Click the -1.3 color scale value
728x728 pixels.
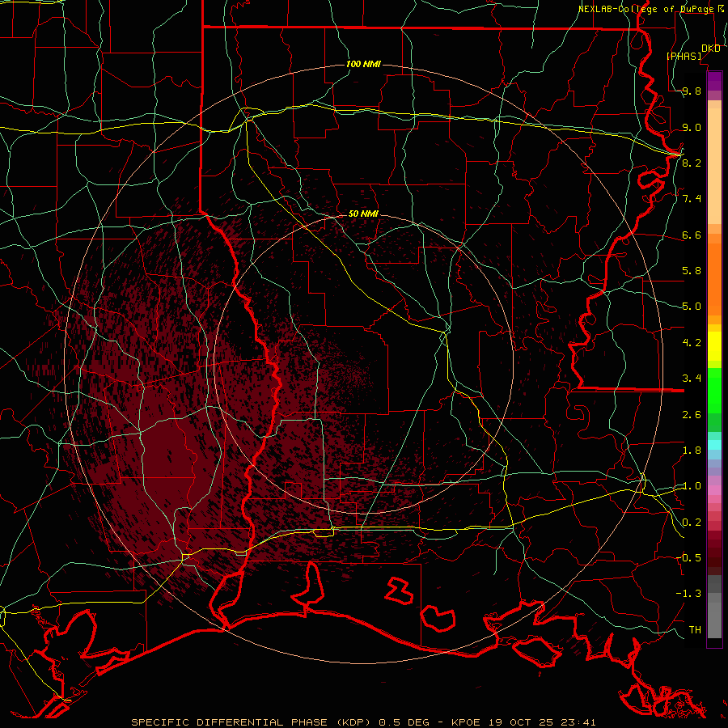point(688,594)
